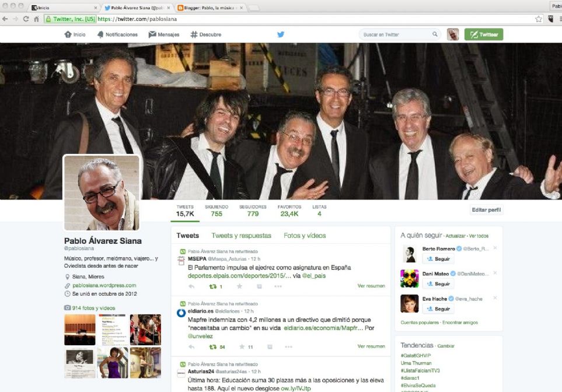562x392 pixels.
Task: Retweet the MSEPA tweet about ajedrez
Action: [214, 286]
